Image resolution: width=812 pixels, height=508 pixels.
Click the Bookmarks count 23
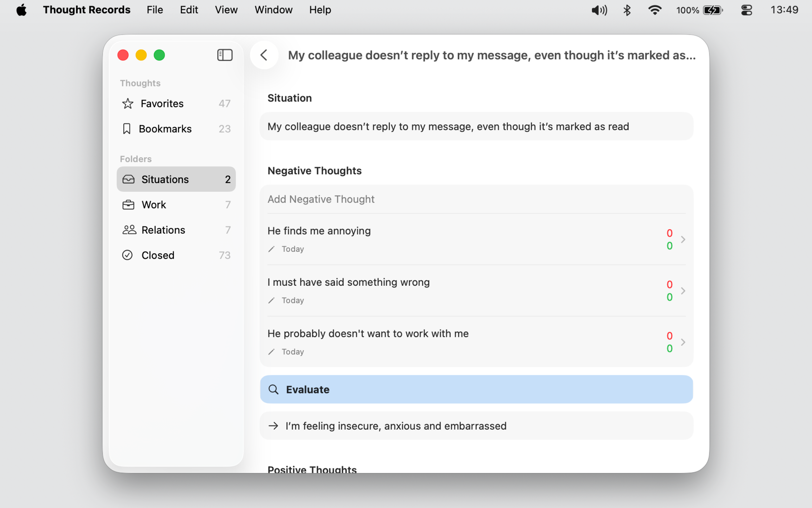(225, 129)
